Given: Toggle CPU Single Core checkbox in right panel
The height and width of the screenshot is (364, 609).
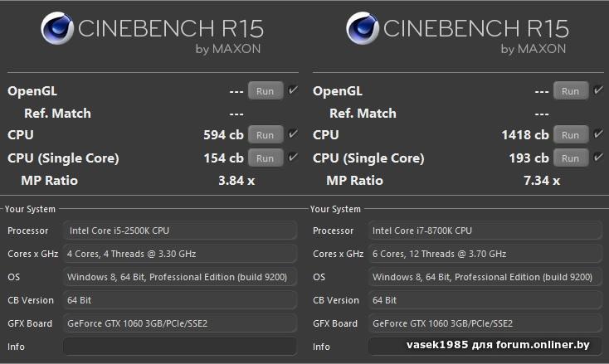Looking at the screenshot, I should 598,158.
